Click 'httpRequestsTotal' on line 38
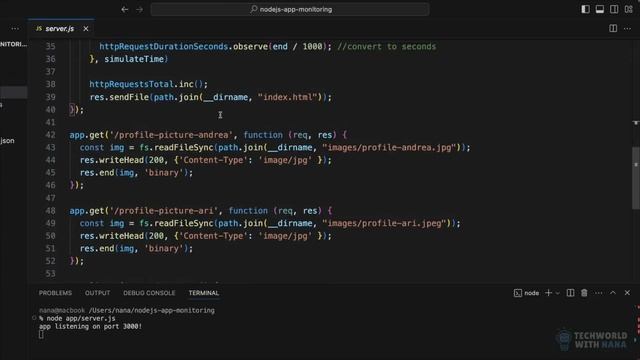Screen dimensions: 640x360 131,84
